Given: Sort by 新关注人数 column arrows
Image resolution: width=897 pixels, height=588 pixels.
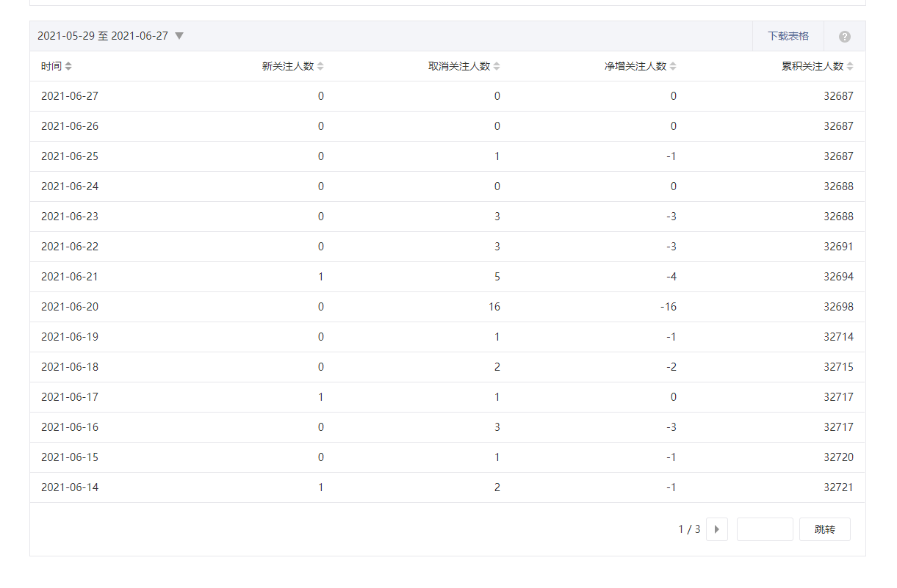Looking at the screenshot, I should point(320,67).
